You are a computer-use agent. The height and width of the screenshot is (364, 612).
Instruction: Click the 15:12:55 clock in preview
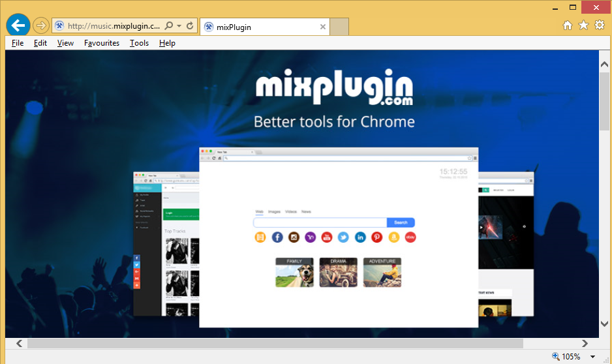coord(453,172)
